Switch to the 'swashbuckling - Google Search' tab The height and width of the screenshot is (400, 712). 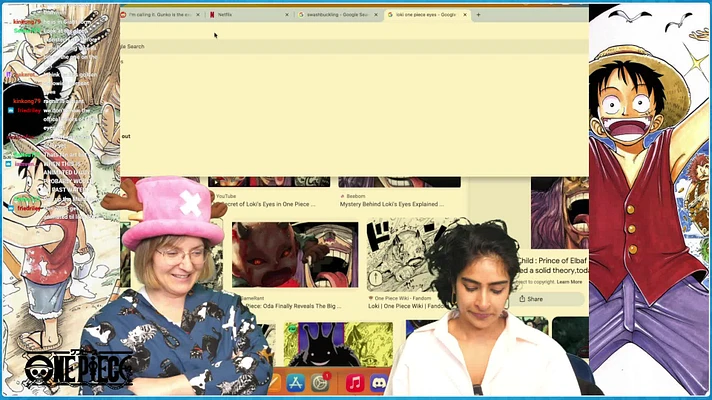click(338, 15)
